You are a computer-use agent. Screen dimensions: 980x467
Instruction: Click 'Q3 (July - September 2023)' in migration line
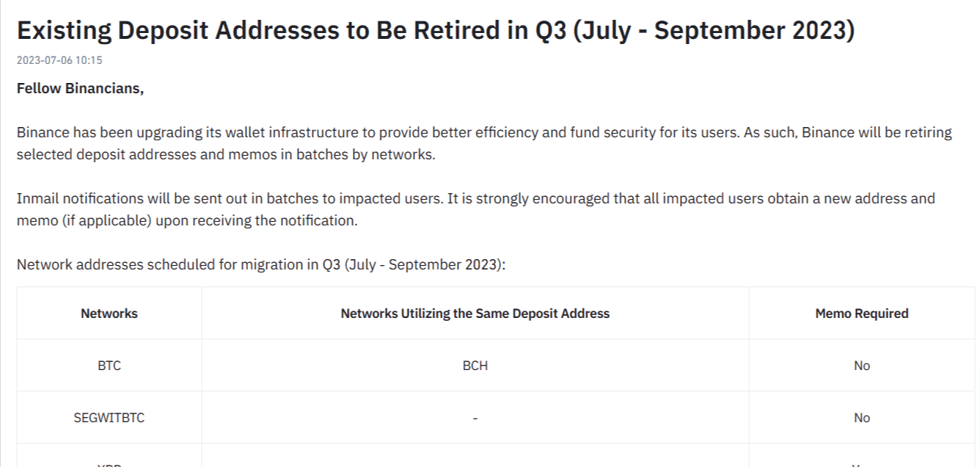coord(412,265)
